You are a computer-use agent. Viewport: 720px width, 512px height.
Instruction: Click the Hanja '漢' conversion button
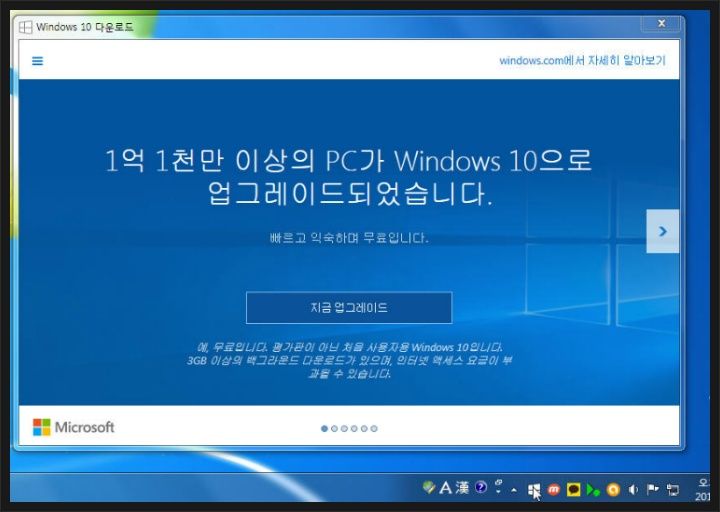click(462, 487)
